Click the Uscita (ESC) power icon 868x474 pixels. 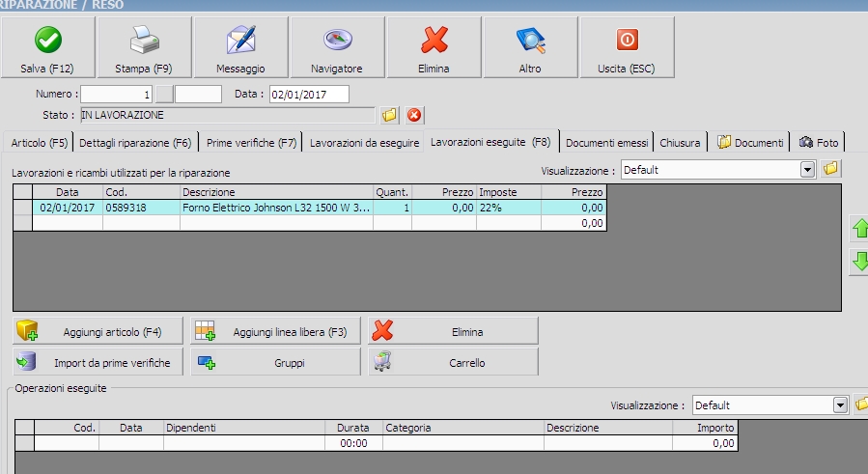tap(628, 40)
